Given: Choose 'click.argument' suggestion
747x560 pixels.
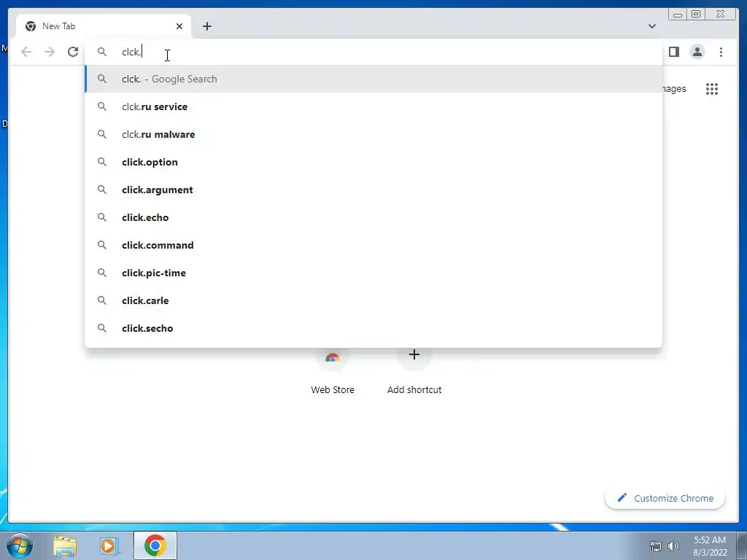Looking at the screenshot, I should click(373, 190).
